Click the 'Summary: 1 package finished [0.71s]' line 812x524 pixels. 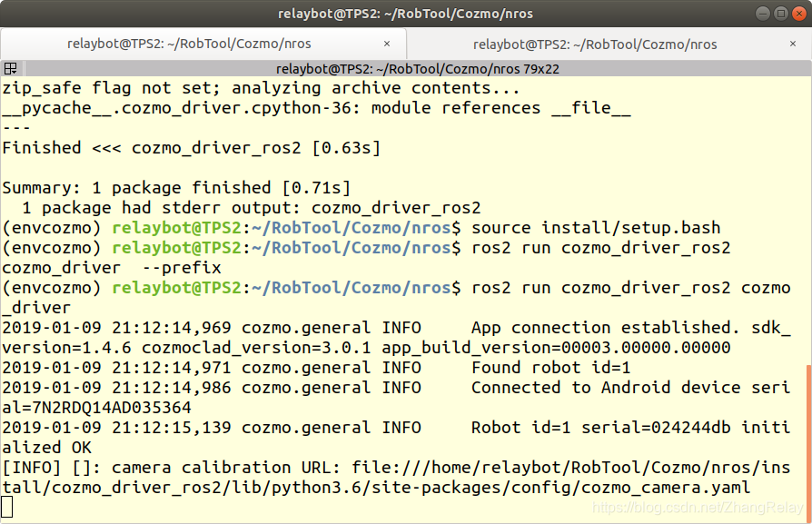coord(176,188)
